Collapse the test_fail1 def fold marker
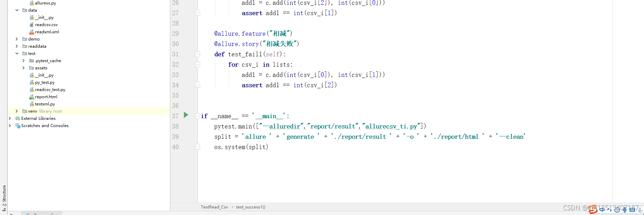This screenshot has height=215, width=644. (197, 54)
